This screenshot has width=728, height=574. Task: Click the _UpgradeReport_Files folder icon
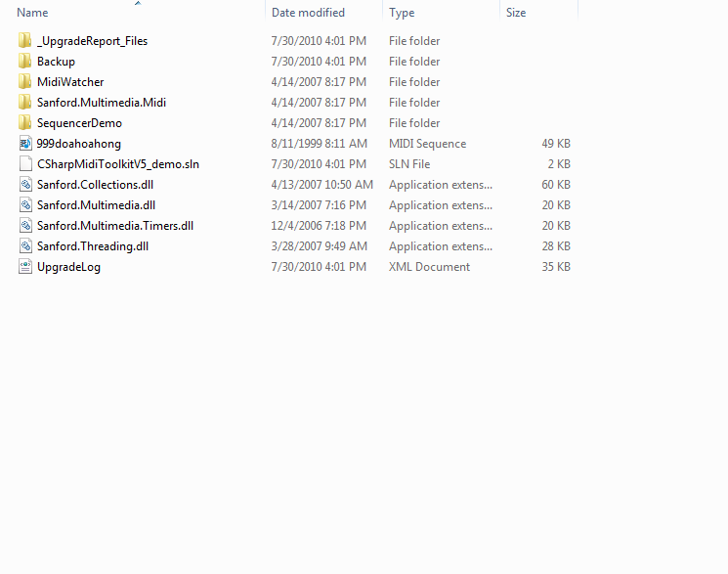point(25,40)
